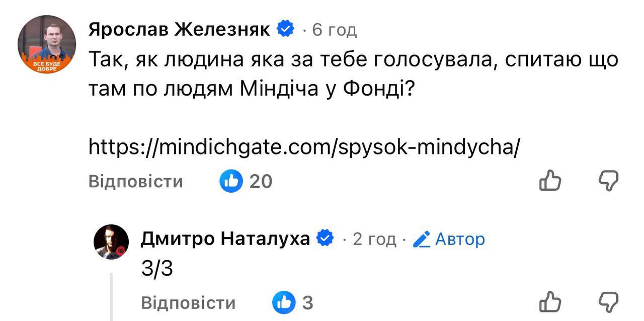
Task: Select the "3/3" reply text
Action: point(157,270)
